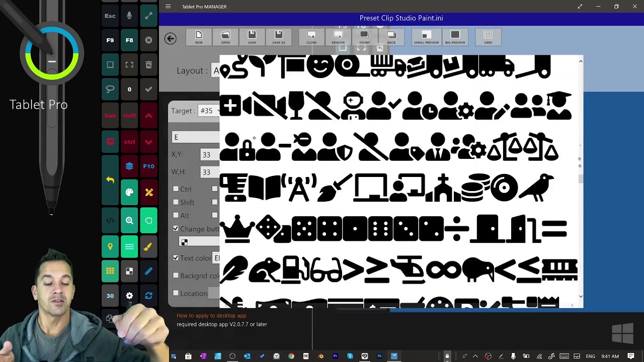The image size is (644, 362).
Task: Click the 30 pad button
Action: 110,296
